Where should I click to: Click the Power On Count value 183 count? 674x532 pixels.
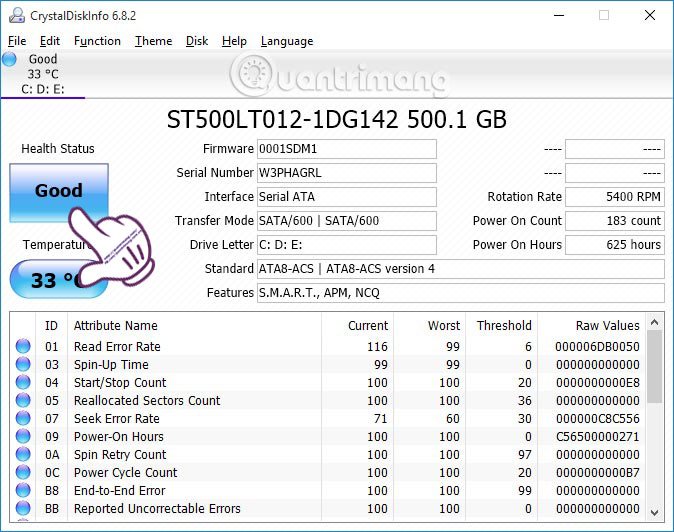pos(615,221)
